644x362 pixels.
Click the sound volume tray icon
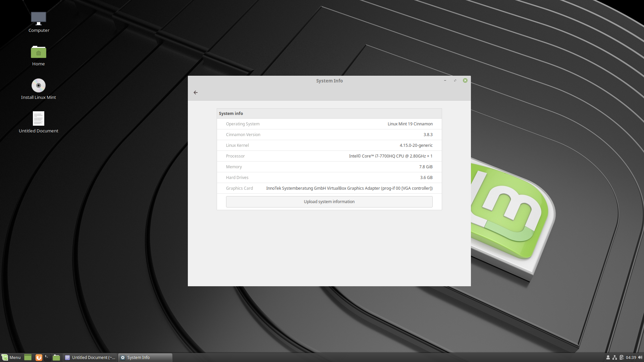tap(640, 357)
